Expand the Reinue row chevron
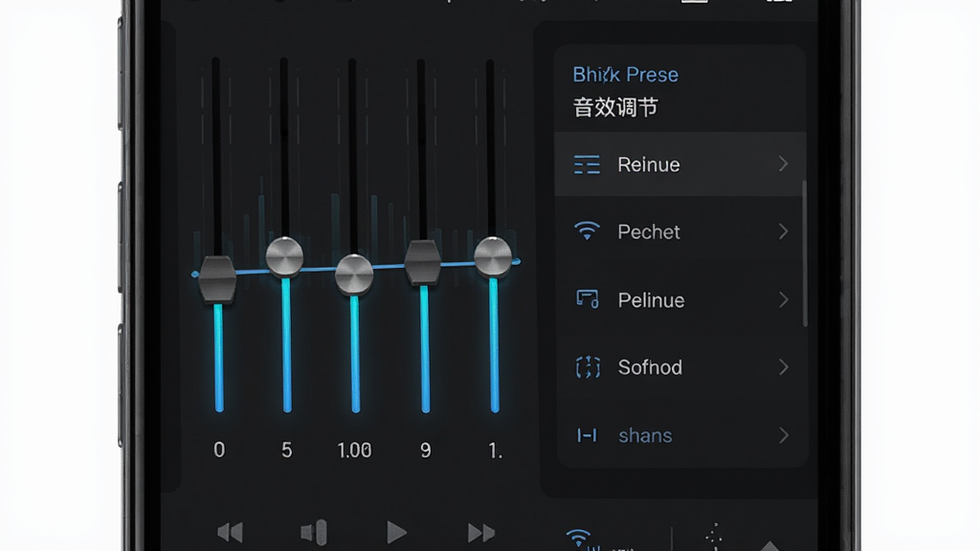This screenshot has height=551, width=980. [x=783, y=164]
